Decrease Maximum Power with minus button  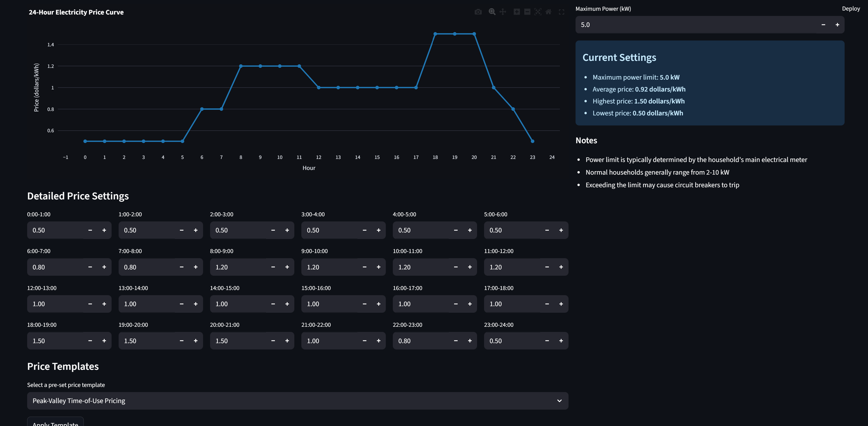click(823, 25)
